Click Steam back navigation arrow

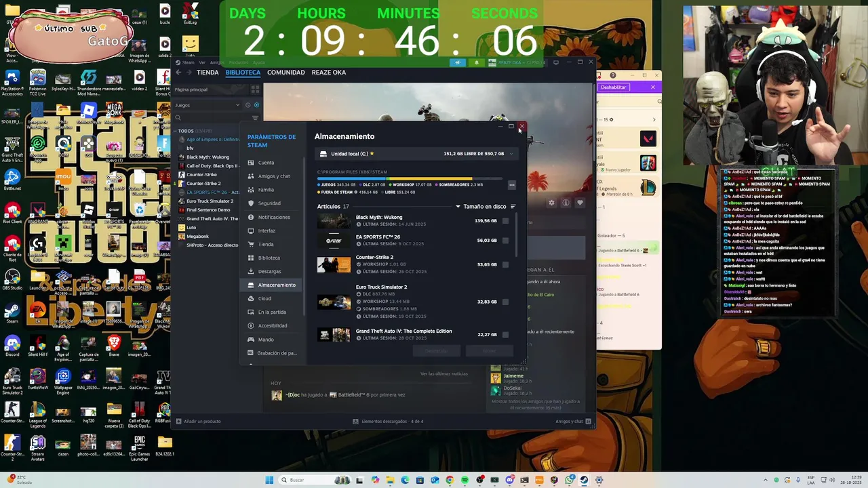179,73
